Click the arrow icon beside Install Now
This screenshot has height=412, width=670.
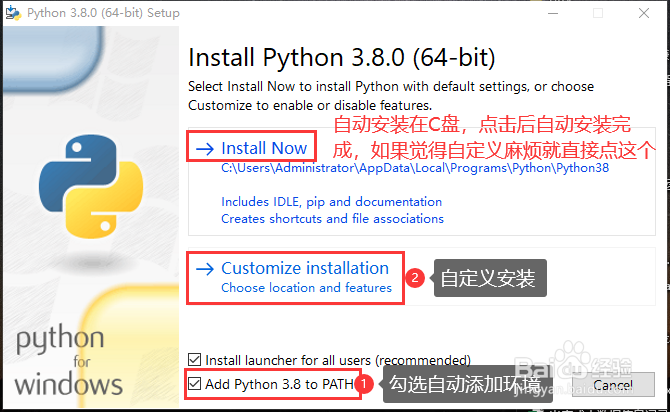(205, 149)
